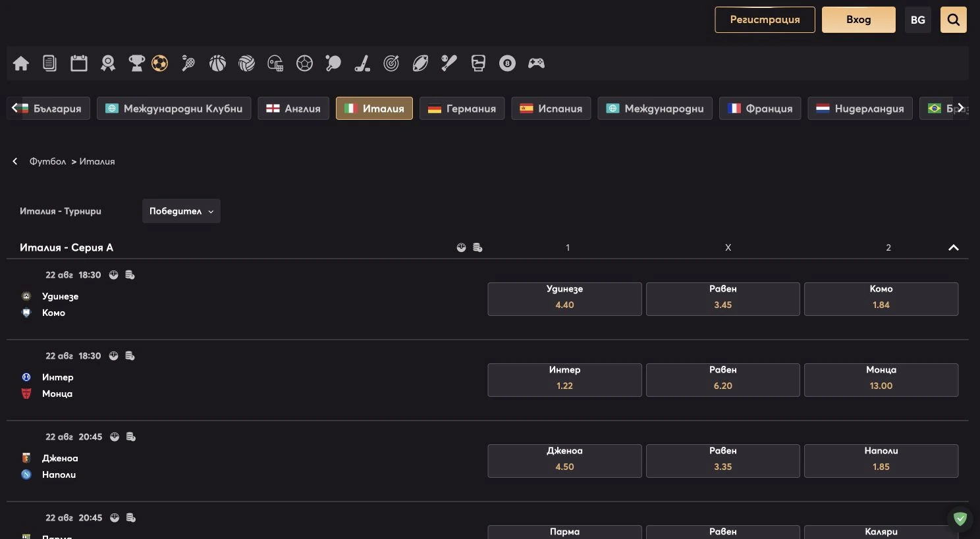Viewport: 980px width, 539px height.
Task: Bet on Наполи win at 1.85
Action: (x=881, y=461)
